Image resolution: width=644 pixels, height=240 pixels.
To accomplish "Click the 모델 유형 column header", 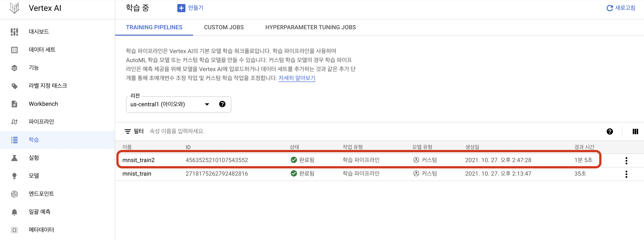I will point(422,147).
